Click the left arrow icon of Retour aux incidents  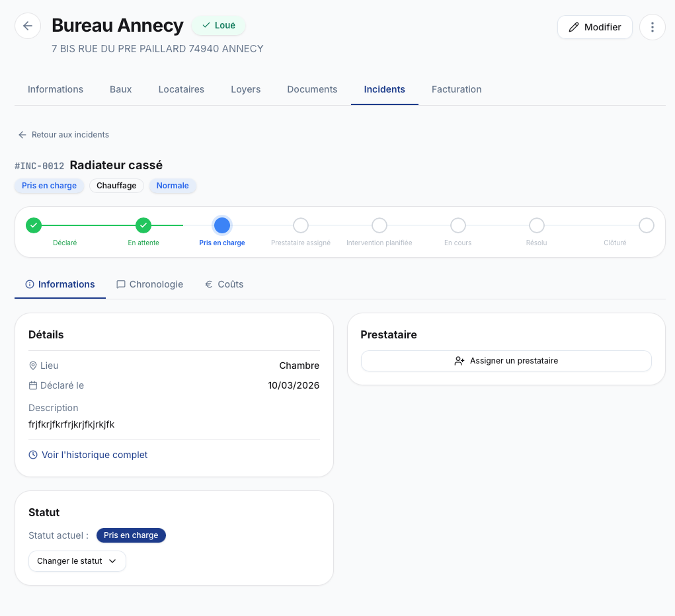(x=22, y=135)
